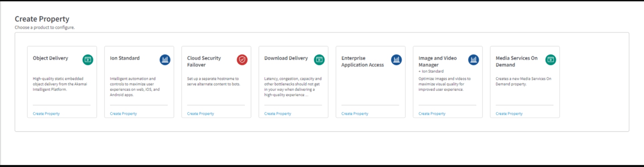Viewport: 644px width, 167px height.
Task: Click 'Choose a product to configure' text
Action: 45,27
